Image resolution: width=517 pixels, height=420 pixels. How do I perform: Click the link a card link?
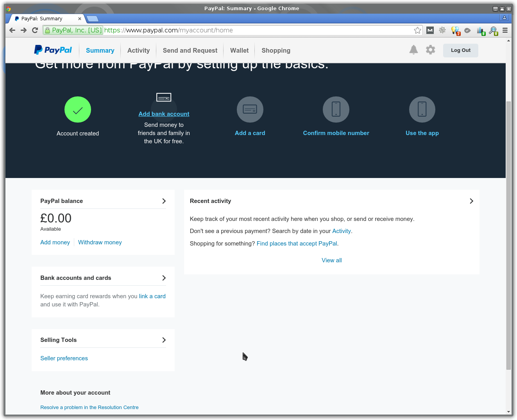coord(152,296)
